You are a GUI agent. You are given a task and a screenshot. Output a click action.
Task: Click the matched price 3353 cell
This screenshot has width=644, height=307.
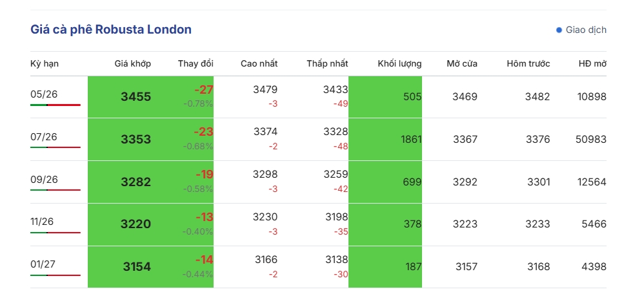pos(136,140)
